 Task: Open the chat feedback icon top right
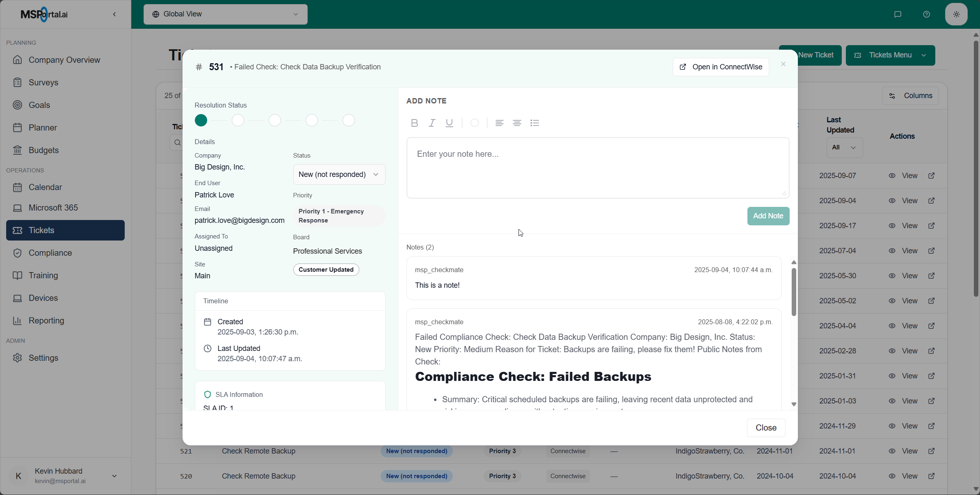click(898, 14)
